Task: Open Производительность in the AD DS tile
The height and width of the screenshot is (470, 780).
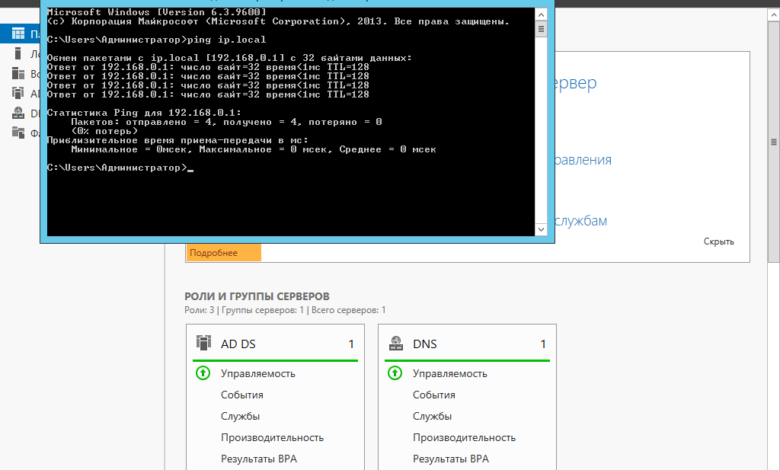Action: point(272,437)
